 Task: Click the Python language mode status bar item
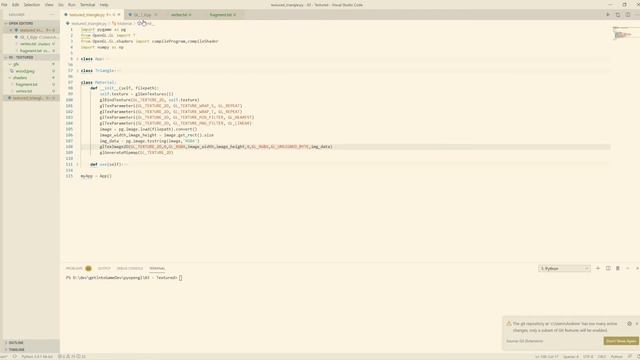(x=616, y=357)
